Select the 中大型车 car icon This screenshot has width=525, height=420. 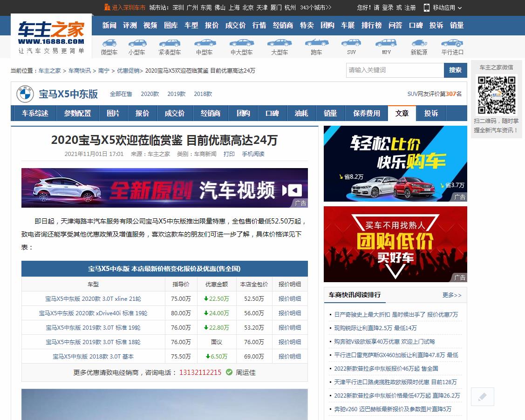point(242,43)
